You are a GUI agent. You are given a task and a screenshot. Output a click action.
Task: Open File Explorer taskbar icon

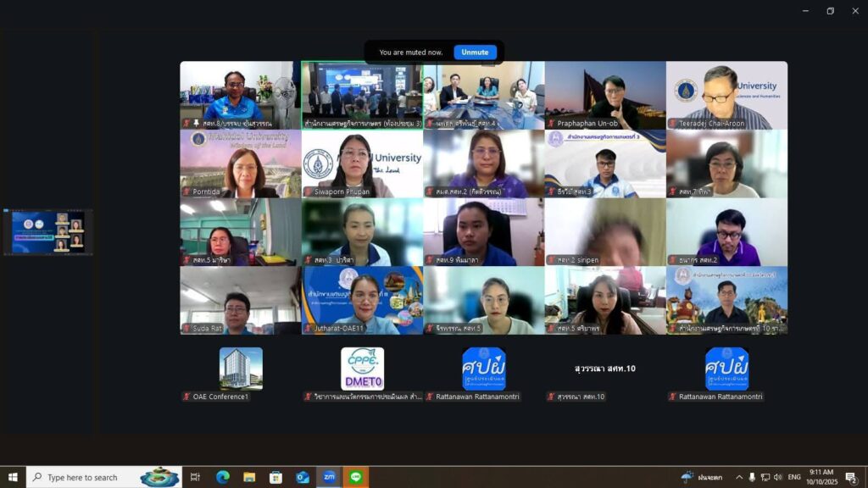click(x=249, y=477)
